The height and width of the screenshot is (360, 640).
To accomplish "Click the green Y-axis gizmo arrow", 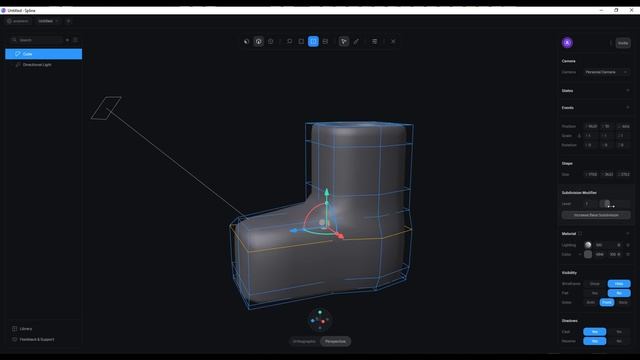I will pos(327,192).
